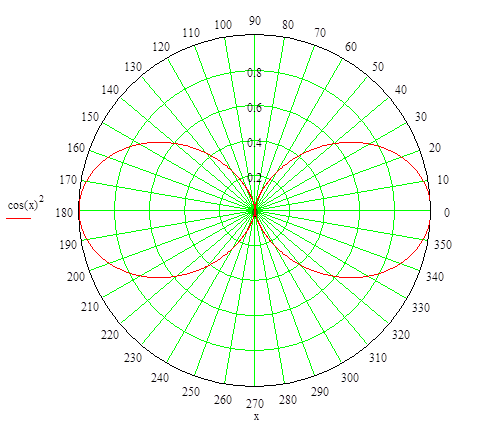Click the 320 degree angle label

[401, 334]
